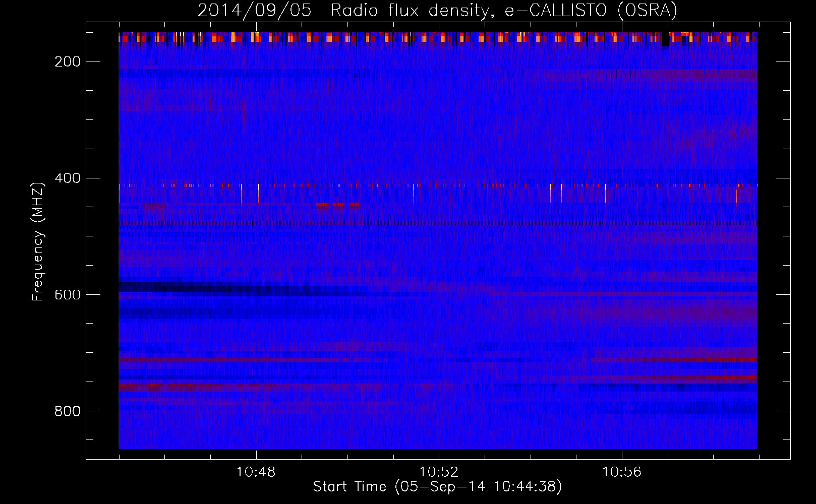
Task: Click the 'Start Time (05-Sep-14 10:44:38)' axis label
Action: [437, 487]
